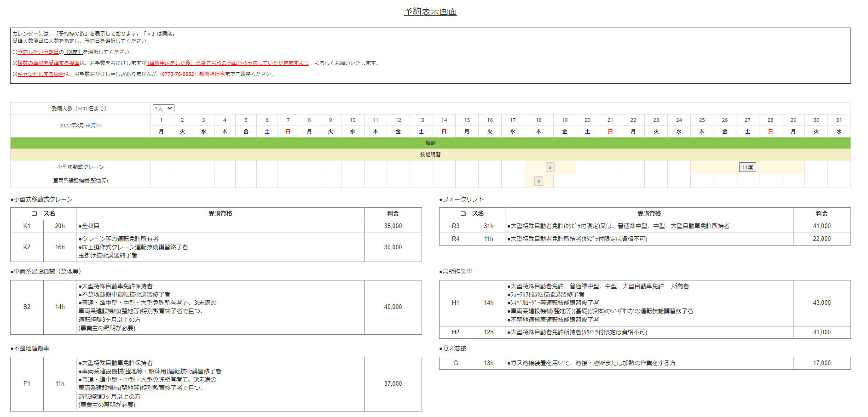Image resolution: width=868 pixels, height=417 pixels.
Task: Select the 11席 slot for 小型移動式クレーン
Action: pyautogui.click(x=747, y=167)
